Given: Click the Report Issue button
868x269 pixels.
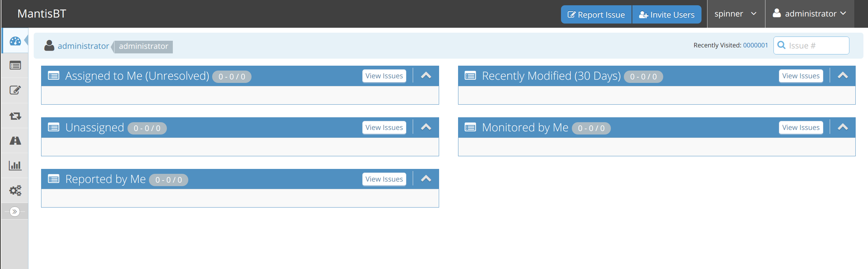Looking at the screenshot, I should (x=596, y=15).
